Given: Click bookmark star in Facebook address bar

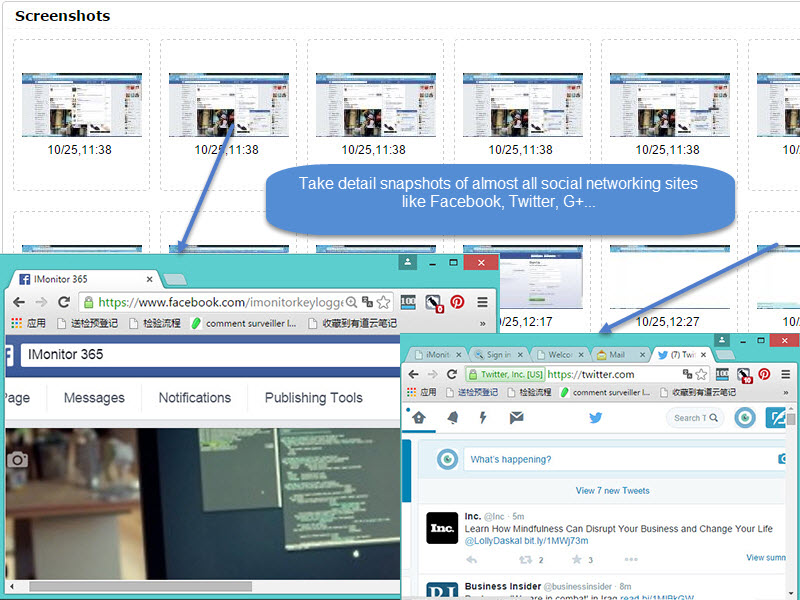Looking at the screenshot, I should pos(383,301).
